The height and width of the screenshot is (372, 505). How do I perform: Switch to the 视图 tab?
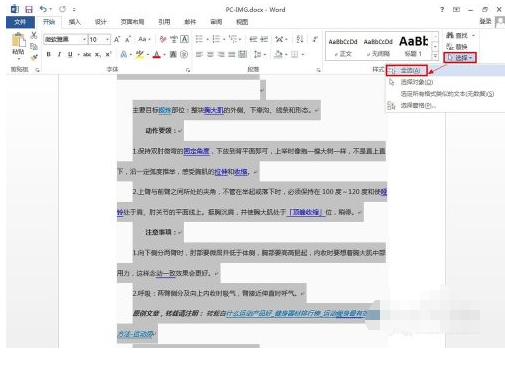[x=242, y=22]
